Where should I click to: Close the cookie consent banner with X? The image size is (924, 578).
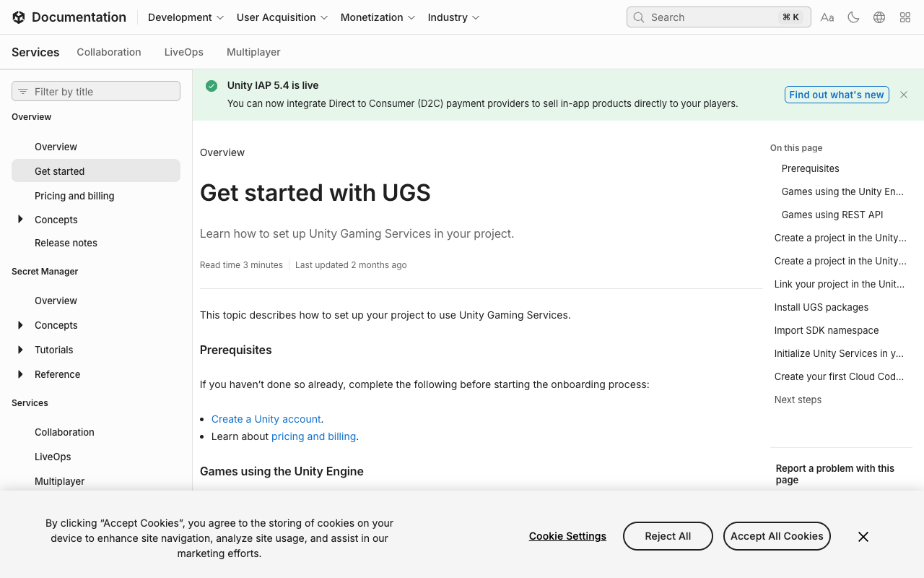[x=863, y=536]
